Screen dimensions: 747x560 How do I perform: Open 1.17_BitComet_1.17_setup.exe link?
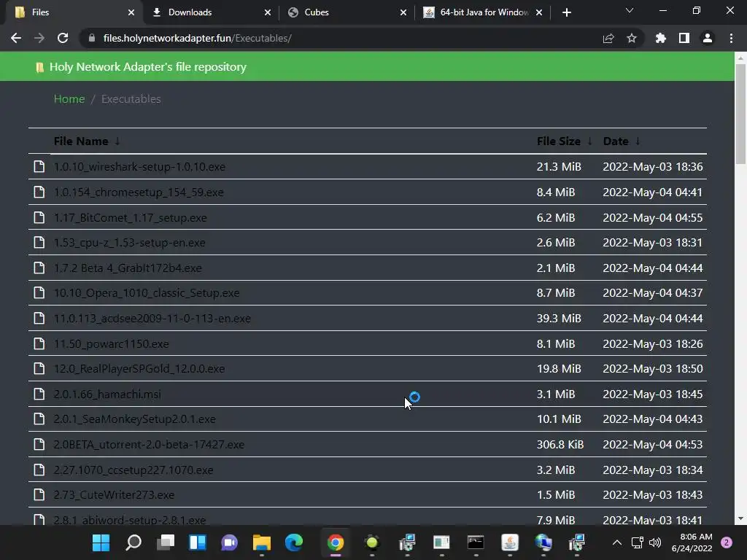(x=130, y=217)
